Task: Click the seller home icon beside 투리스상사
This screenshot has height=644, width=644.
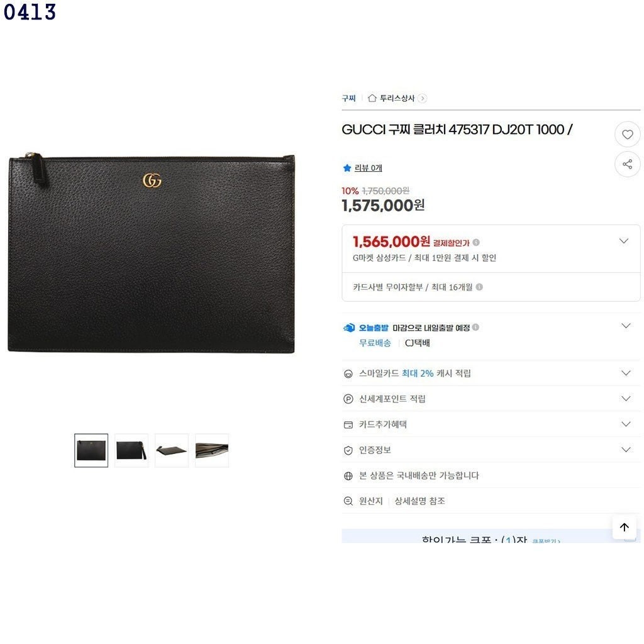Action: 372,98
